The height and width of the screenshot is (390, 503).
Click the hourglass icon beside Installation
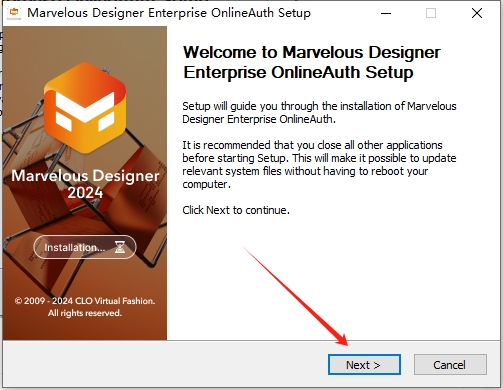120,247
